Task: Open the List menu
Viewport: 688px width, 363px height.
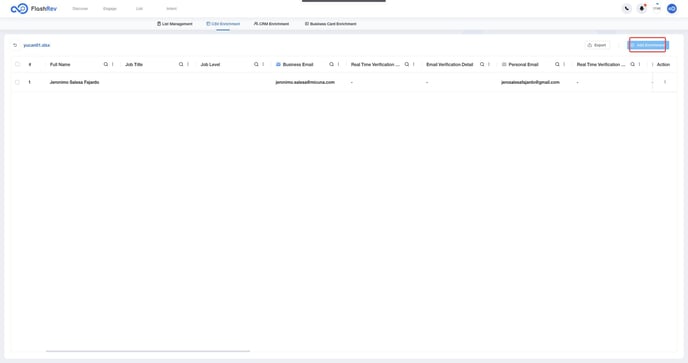Action: [139, 9]
